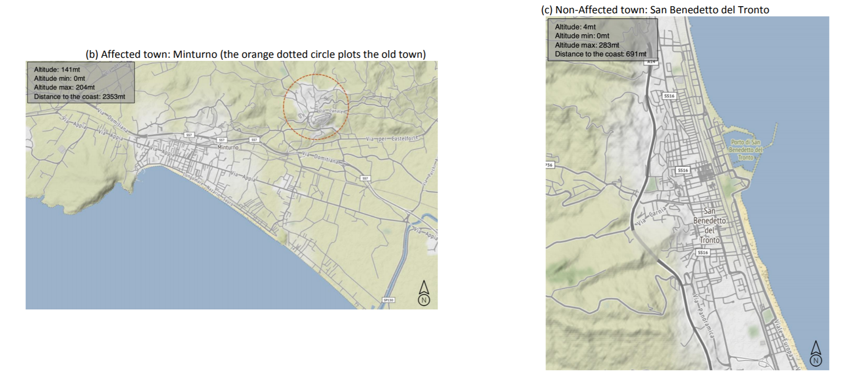Screen dimensions: 868x379
Task: Click the Minturno altitude info box
Action: (80, 83)
